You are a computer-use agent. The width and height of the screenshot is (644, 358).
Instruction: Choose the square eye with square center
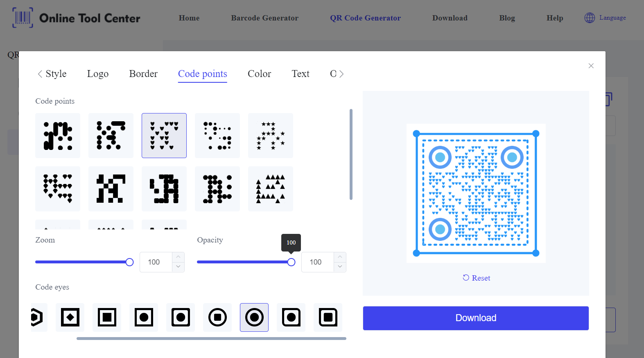tap(107, 317)
